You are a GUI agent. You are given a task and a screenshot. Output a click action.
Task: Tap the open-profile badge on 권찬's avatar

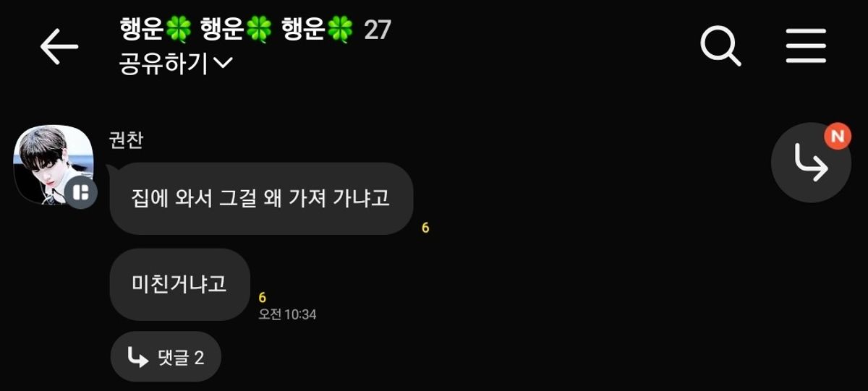point(82,193)
